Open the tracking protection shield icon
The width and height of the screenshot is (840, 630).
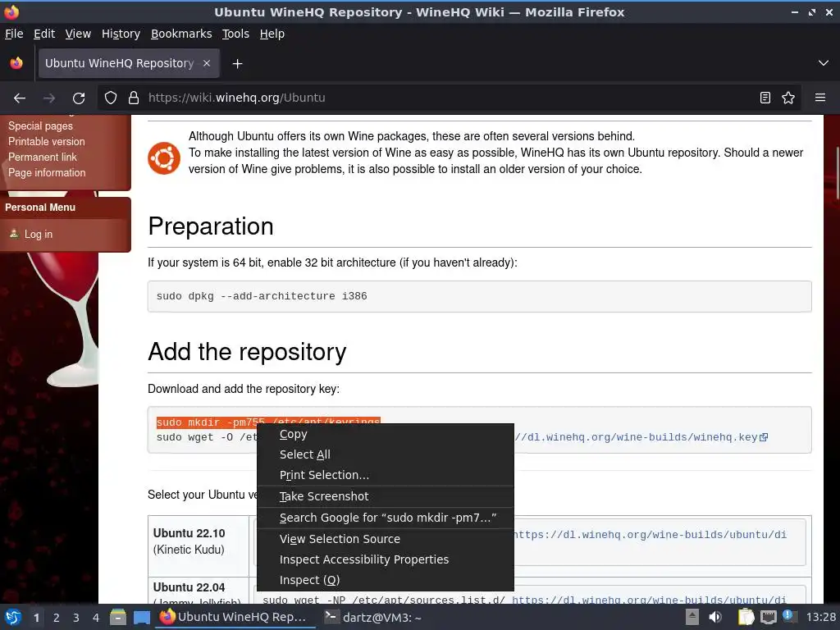tap(111, 98)
